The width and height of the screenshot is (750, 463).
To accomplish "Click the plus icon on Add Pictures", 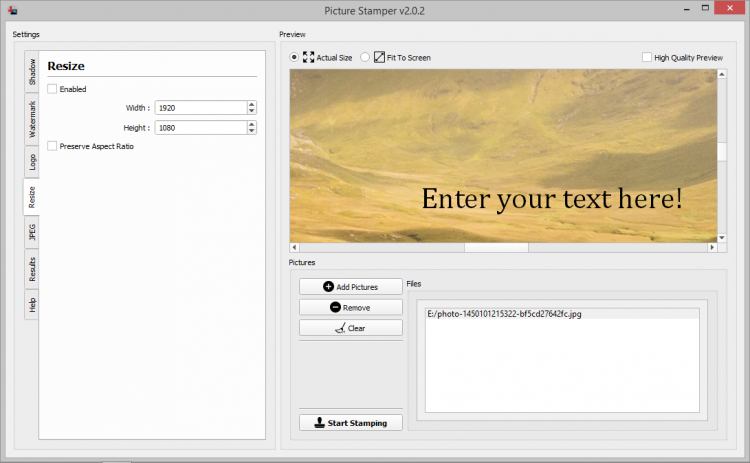I will 329,287.
